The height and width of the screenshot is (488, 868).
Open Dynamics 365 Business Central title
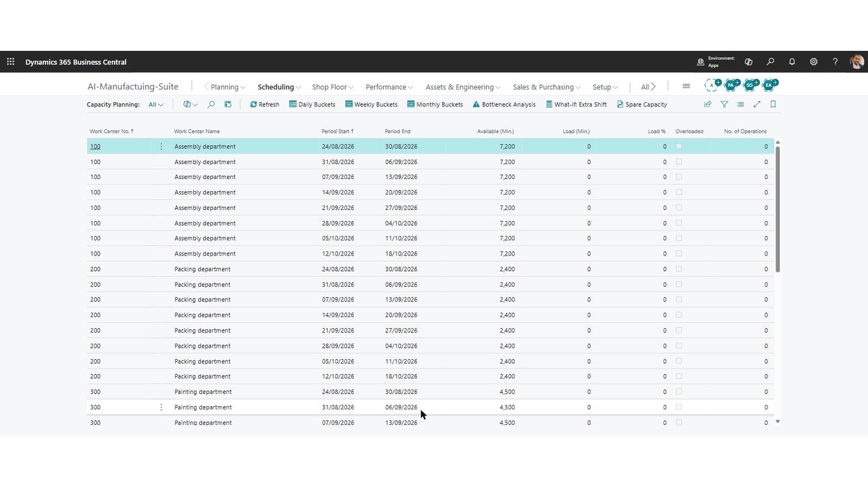click(76, 62)
